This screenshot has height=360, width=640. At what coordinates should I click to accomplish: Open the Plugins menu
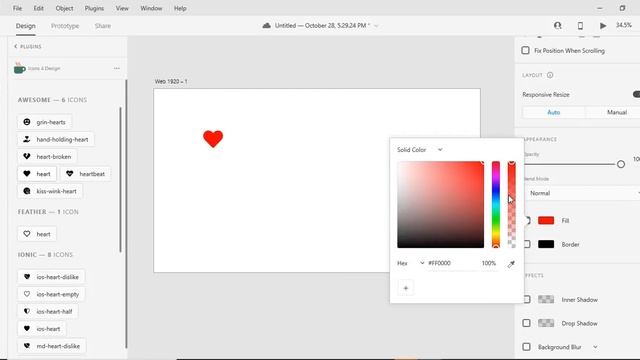pos(94,8)
